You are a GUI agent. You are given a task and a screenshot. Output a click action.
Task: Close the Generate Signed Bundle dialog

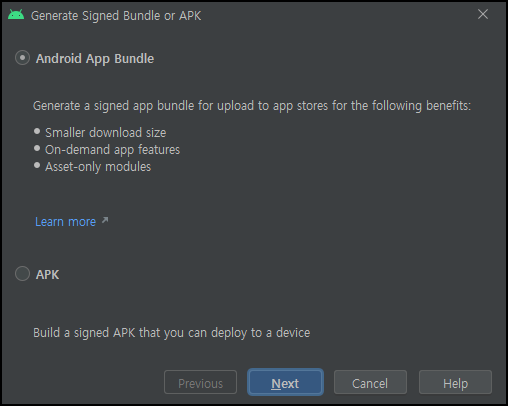point(483,14)
